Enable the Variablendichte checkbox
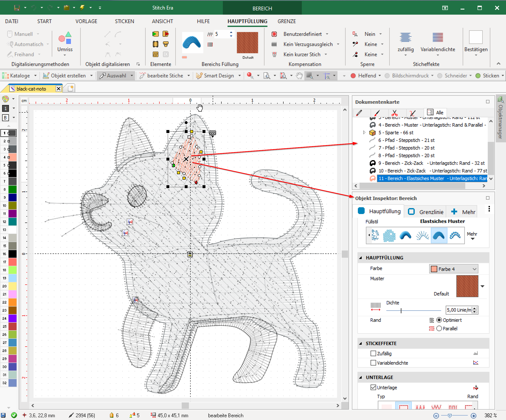506x420 pixels. 373,363
